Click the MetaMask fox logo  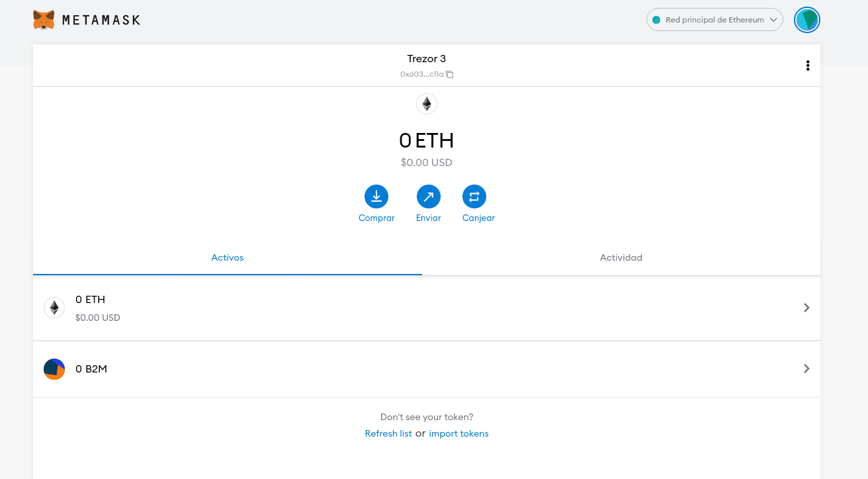[44, 20]
